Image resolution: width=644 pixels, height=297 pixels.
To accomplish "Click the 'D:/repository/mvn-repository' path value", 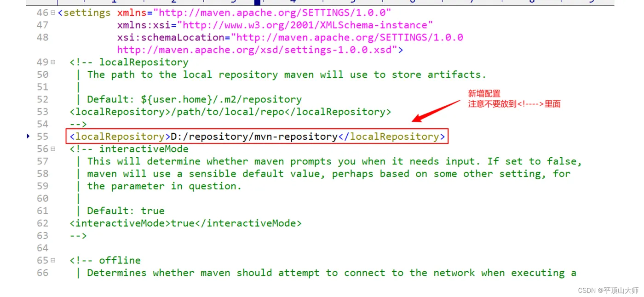I will pos(254,137).
